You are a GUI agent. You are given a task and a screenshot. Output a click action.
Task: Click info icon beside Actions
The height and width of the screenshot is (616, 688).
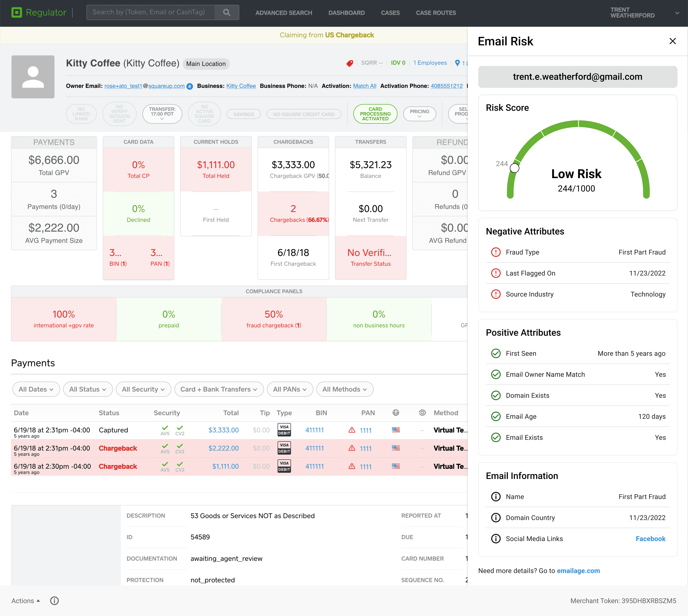click(54, 600)
